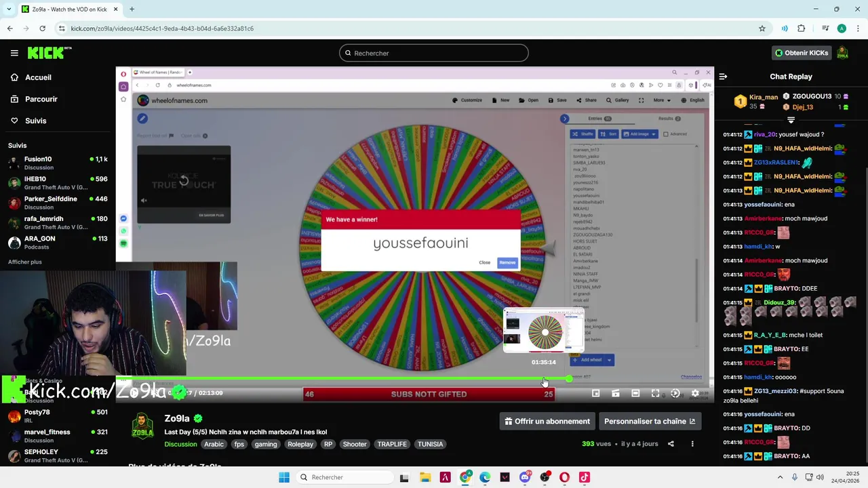Click Offrir un abonnement button
The image size is (868, 488).
(x=547, y=421)
